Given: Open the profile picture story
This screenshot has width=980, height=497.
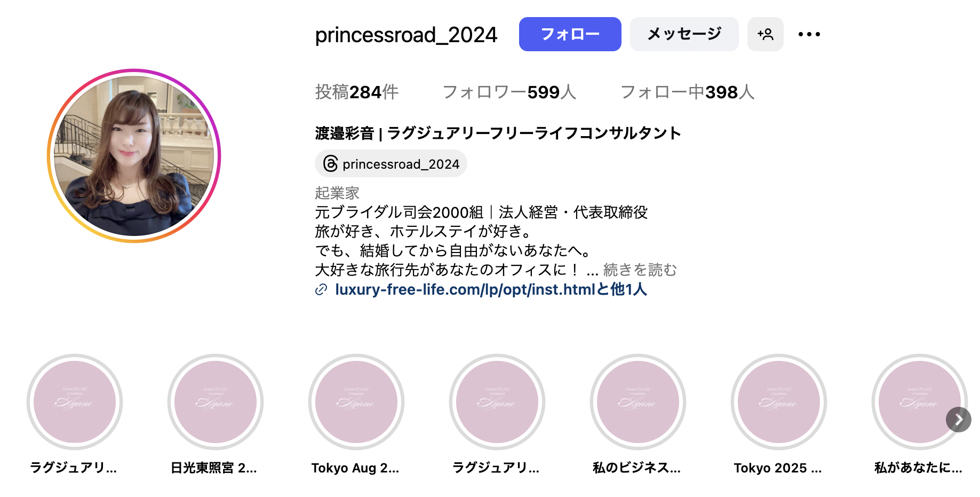Looking at the screenshot, I should [x=134, y=156].
